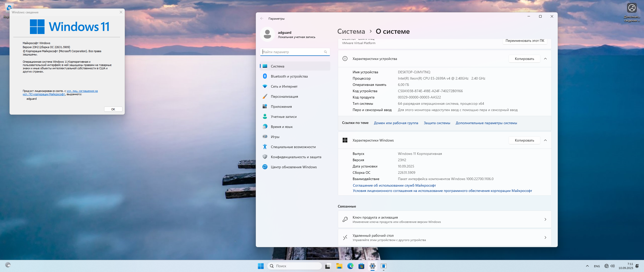Click the Windows 11 logo in winver dialog
Screen dimensions: 644x272
pos(69,27)
